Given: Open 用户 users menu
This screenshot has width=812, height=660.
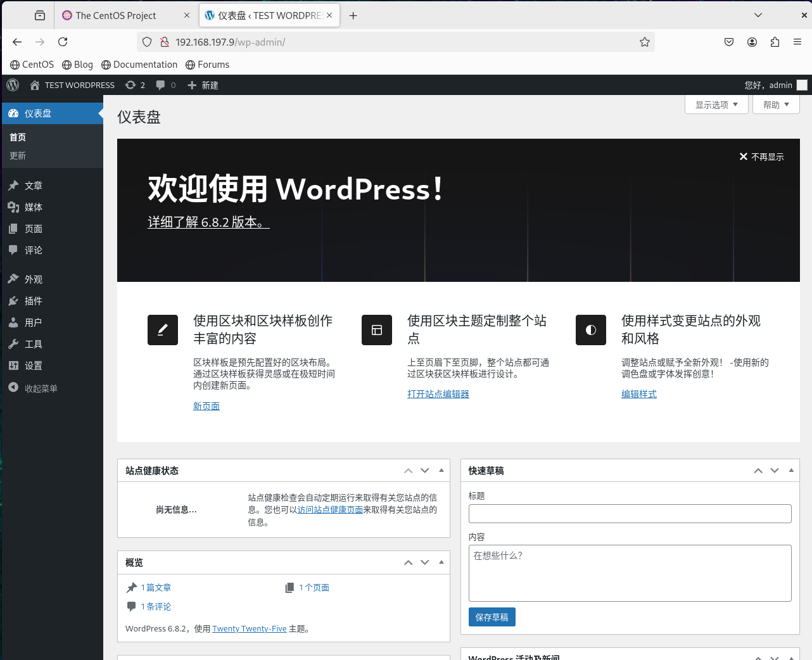Looking at the screenshot, I should coord(52,322).
